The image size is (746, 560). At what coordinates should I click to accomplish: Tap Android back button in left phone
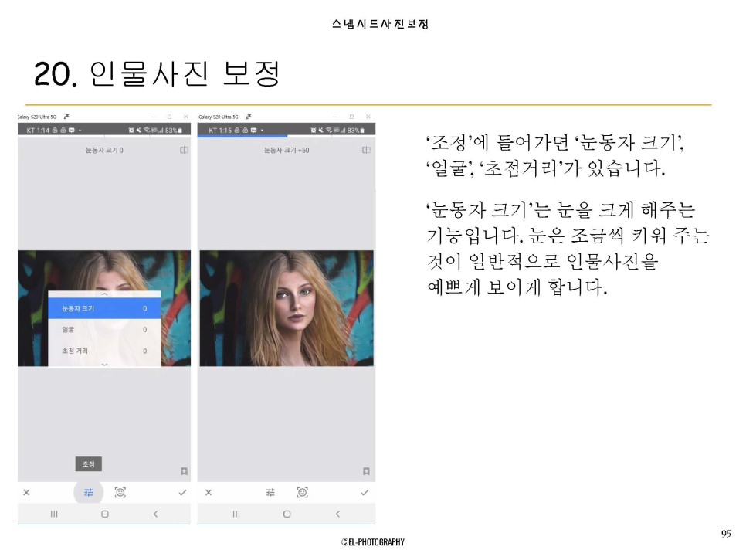point(155,514)
